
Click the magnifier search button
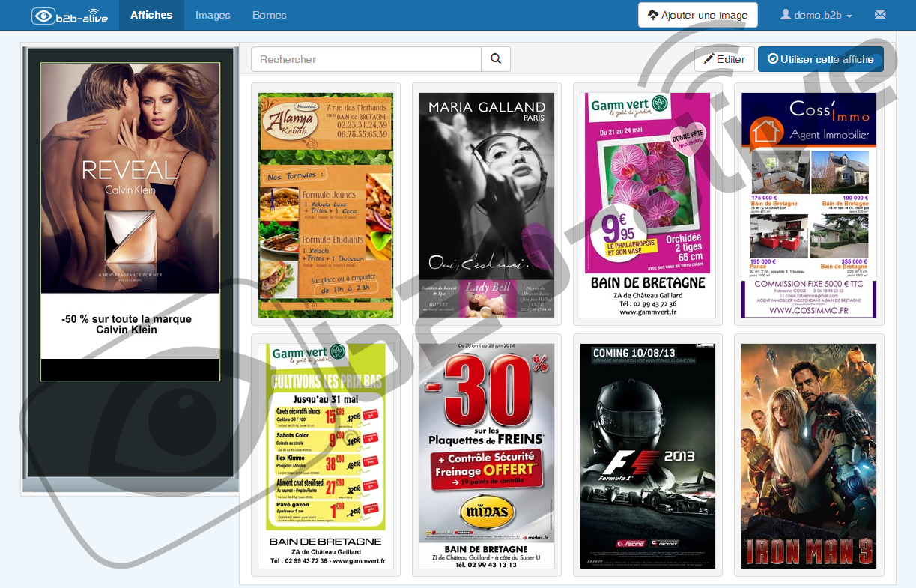pyautogui.click(x=496, y=59)
